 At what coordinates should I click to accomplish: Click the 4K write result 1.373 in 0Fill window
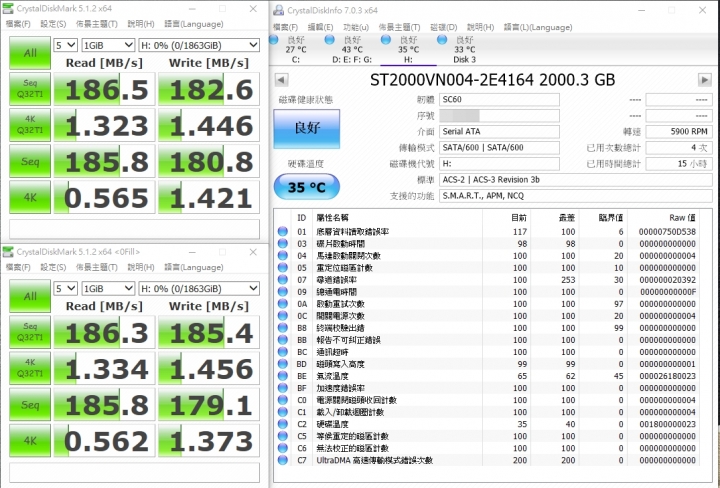coord(209,441)
